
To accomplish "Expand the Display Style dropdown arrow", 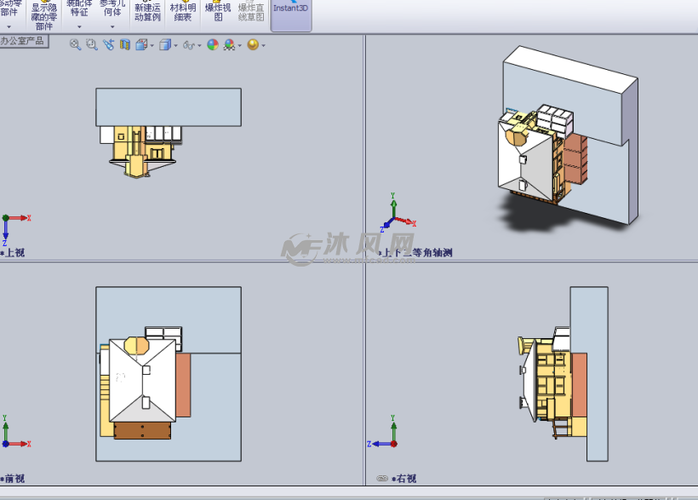I will tap(175, 46).
